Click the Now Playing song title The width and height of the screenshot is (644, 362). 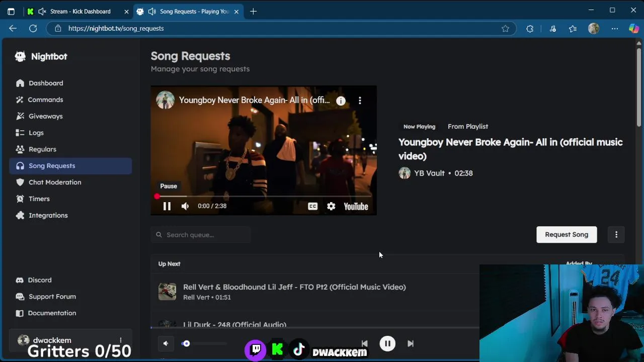tap(510, 149)
